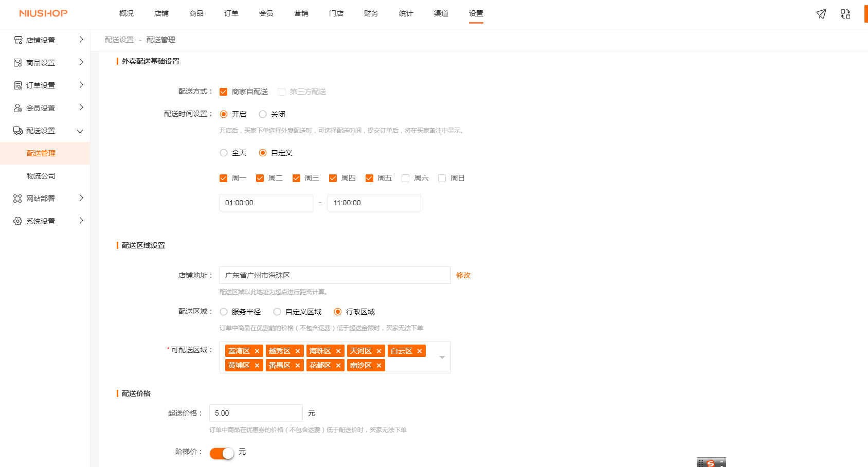This screenshot has height=467, width=868.
Task: Uncheck the 商家自配送 delivery checkbox
Action: 223,91
